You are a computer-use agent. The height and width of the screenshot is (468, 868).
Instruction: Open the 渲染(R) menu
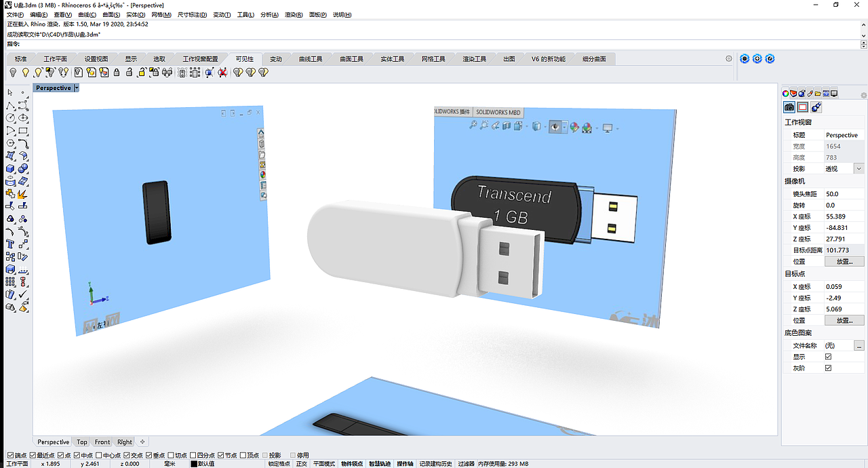294,14
